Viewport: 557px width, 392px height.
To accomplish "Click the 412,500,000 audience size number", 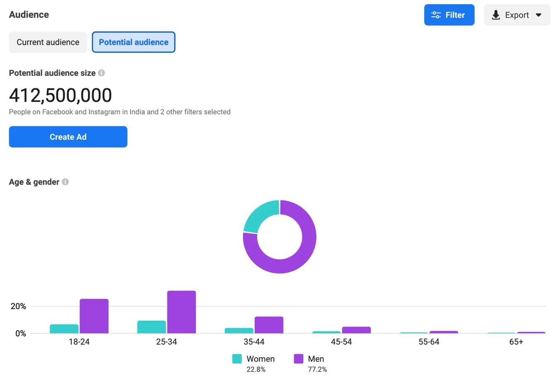I will 61,95.
